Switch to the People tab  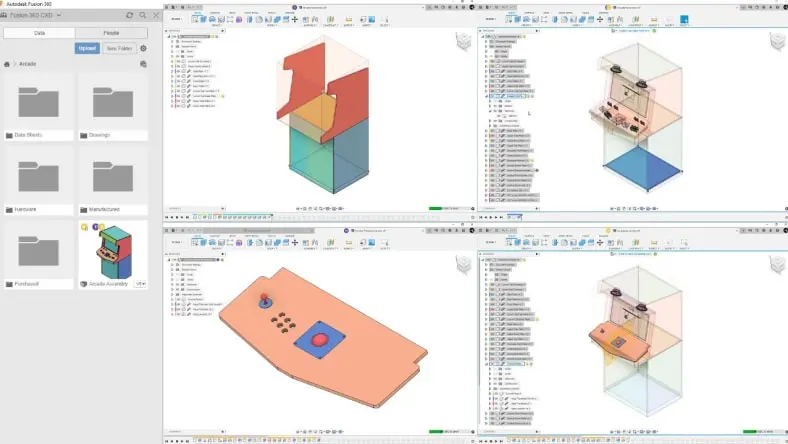[x=111, y=33]
